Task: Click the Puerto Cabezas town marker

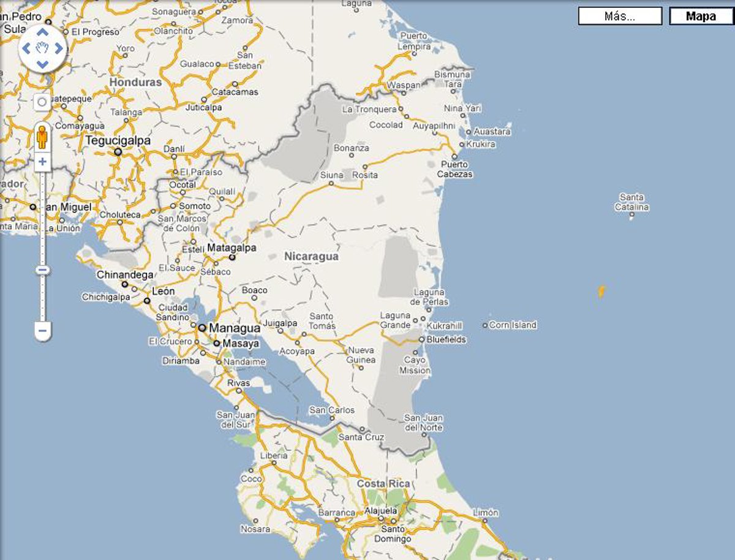Action: 454,156
